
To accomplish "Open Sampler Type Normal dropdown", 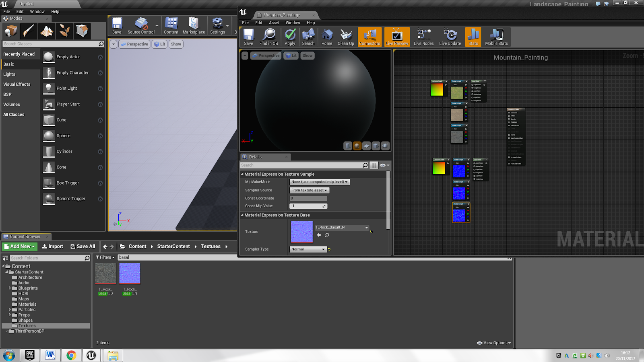I will 308,249.
